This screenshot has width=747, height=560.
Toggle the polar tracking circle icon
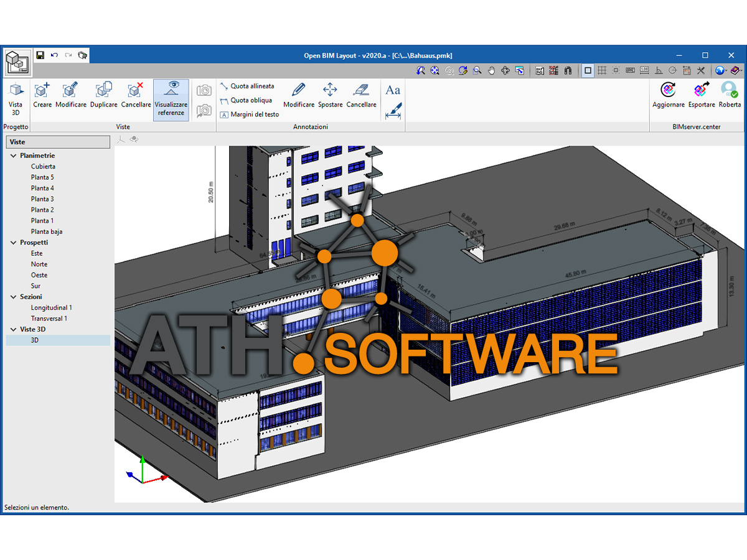[672, 71]
